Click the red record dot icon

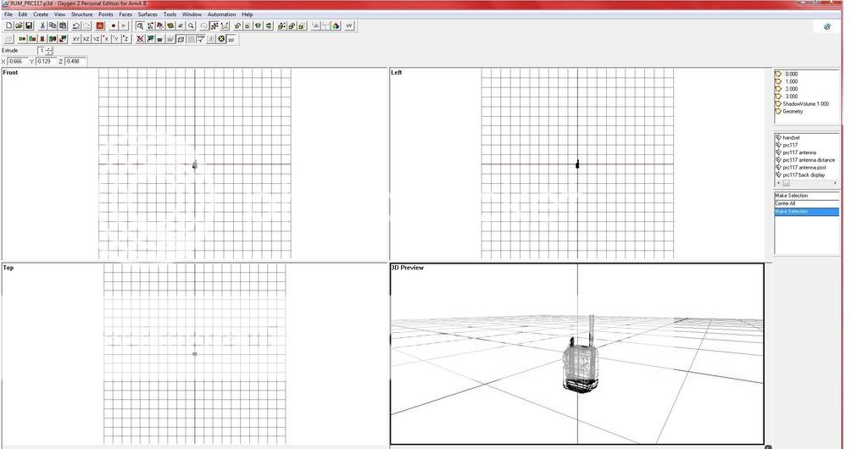pos(113,26)
